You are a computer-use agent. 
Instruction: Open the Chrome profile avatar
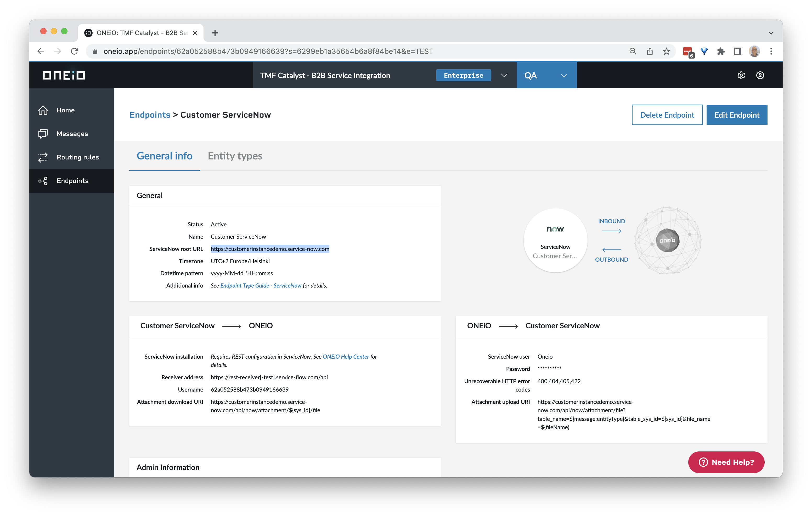[x=754, y=51]
